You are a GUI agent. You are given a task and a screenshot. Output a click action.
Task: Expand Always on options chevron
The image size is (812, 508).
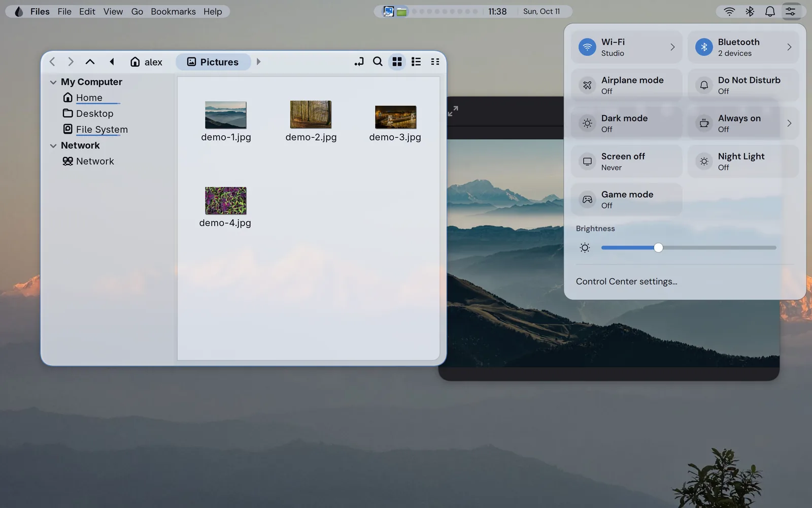[x=789, y=123]
